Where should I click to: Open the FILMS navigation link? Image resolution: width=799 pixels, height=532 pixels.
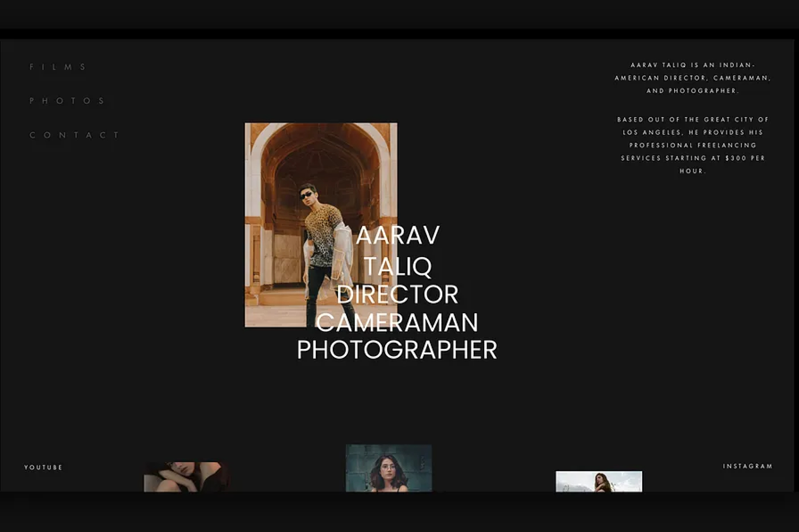58,67
